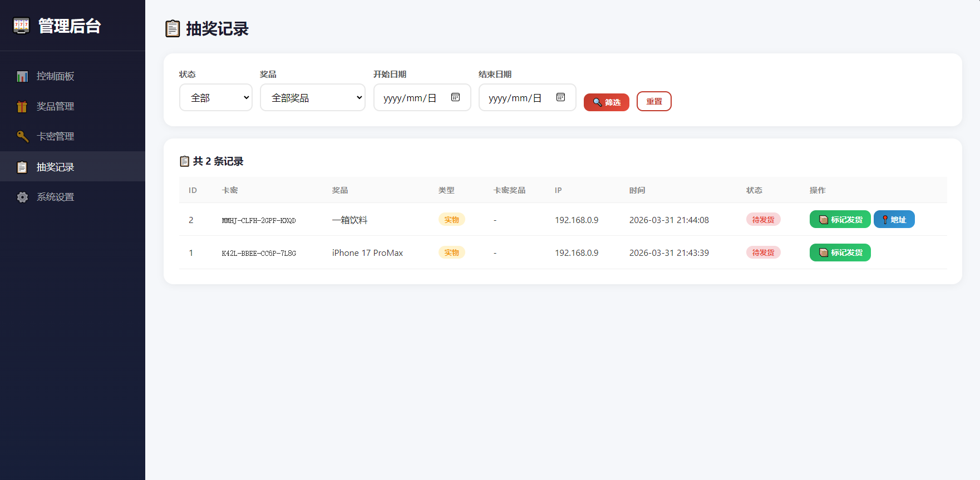The width and height of the screenshot is (980, 480).
Task: Click the 卡密管理 key icon
Action: (x=22, y=137)
